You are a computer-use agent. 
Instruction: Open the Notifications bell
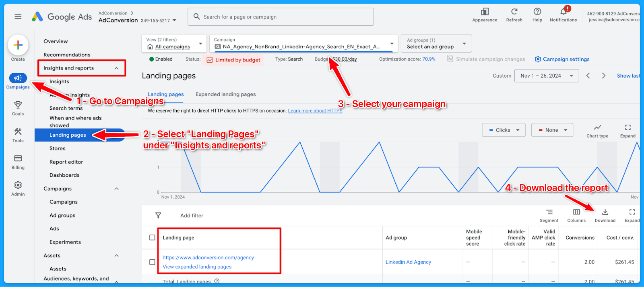click(x=564, y=11)
